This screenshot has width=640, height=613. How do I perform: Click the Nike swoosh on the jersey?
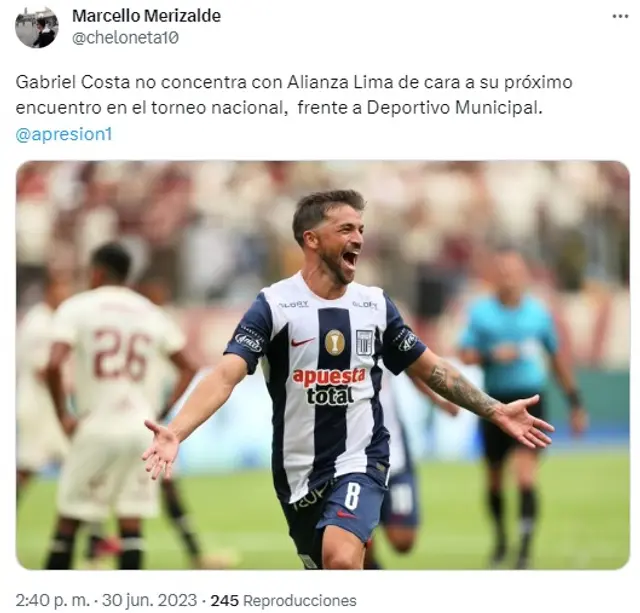click(x=302, y=342)
